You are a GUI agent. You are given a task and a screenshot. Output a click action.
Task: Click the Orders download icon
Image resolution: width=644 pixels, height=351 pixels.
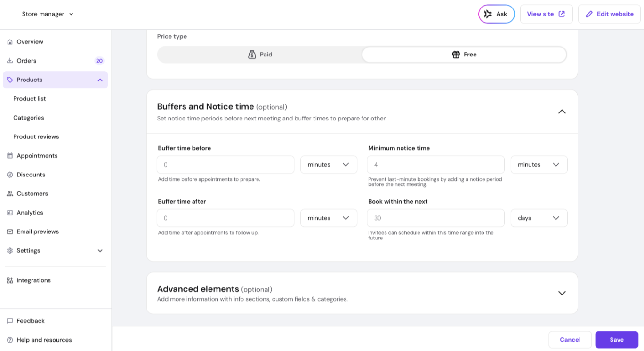click(10, 61)
